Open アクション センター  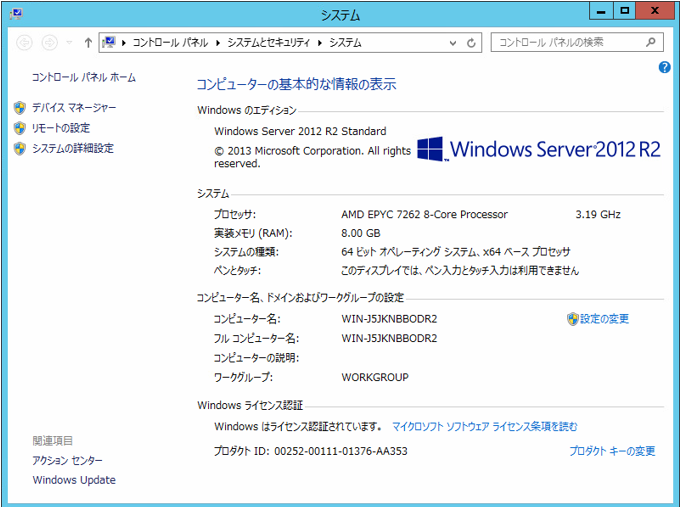click(68, 460)
